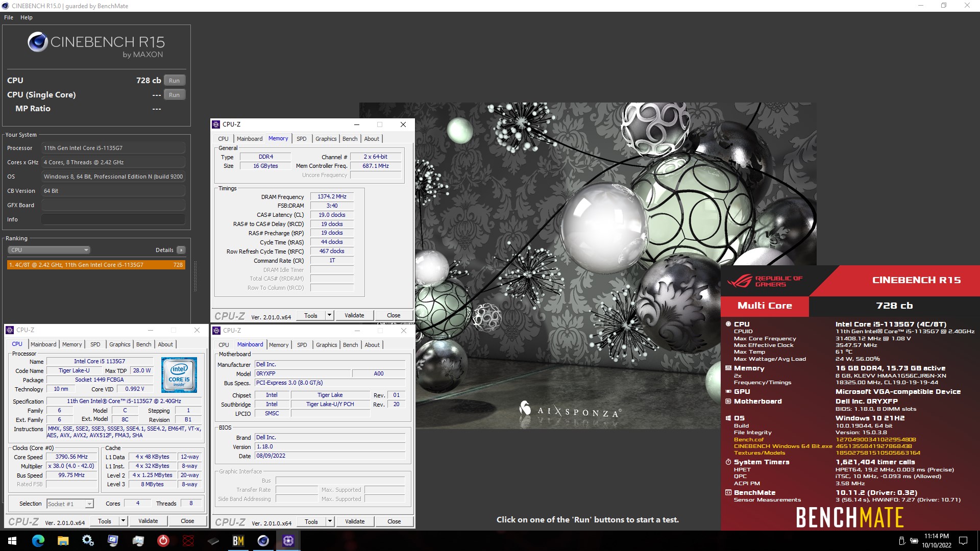This screenshot has height=551, width=980.
Task: Click the Core Speed 3790.56 MHz value
Action: point(71,457)
